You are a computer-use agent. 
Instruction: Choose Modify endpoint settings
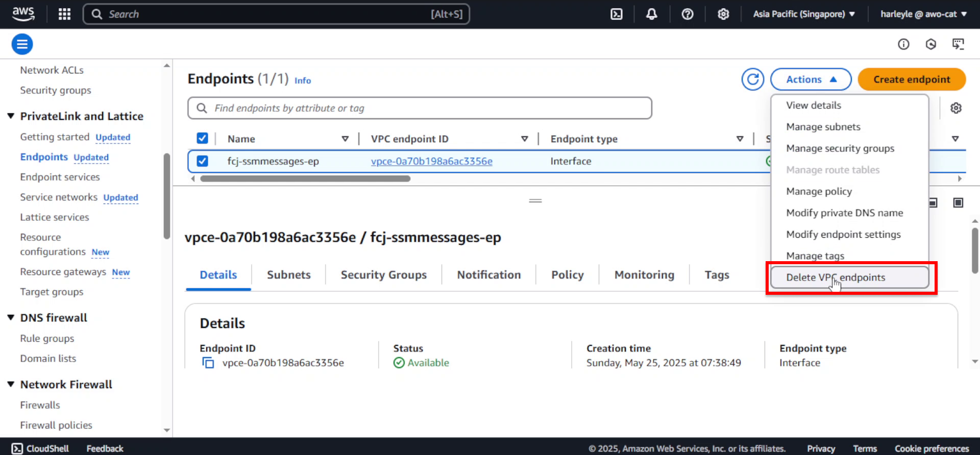click(849, 234)
